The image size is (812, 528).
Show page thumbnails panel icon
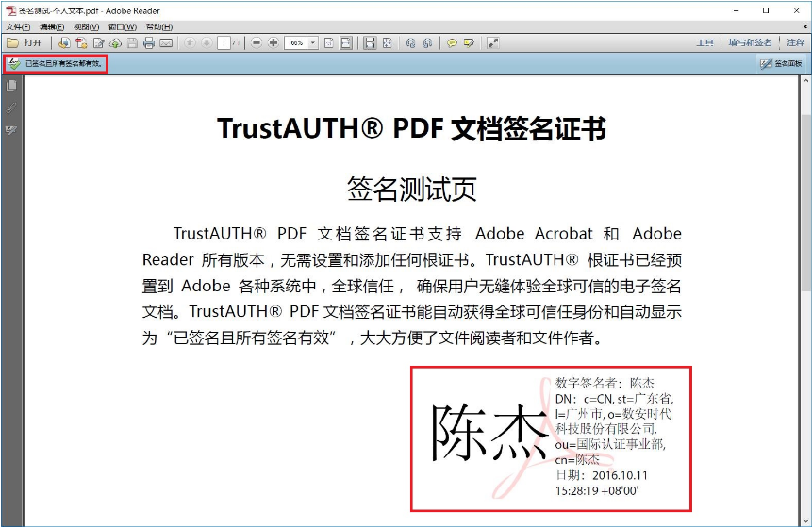coord(11,86)
